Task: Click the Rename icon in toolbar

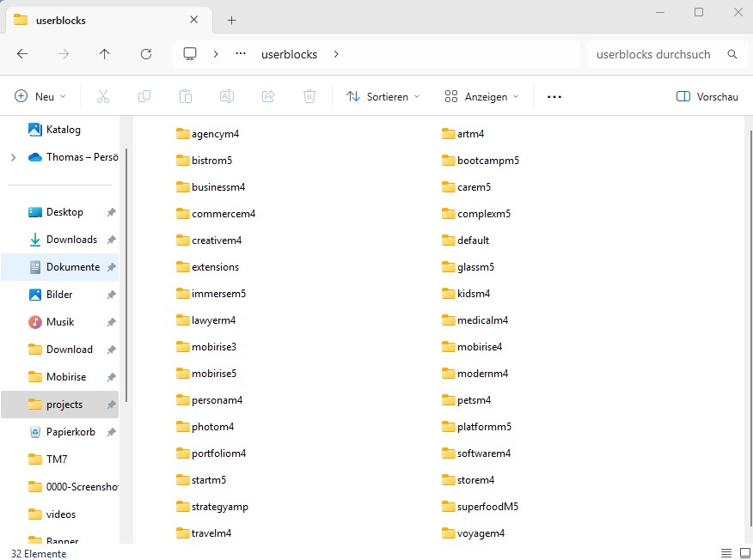Action: (227, 97)
